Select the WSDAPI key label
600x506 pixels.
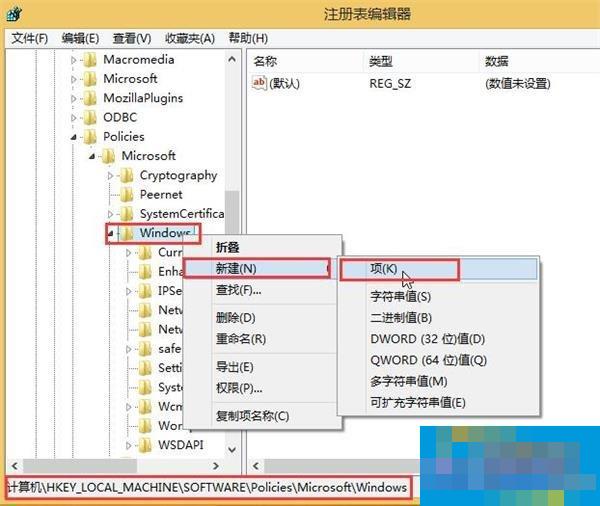point(181,445)
